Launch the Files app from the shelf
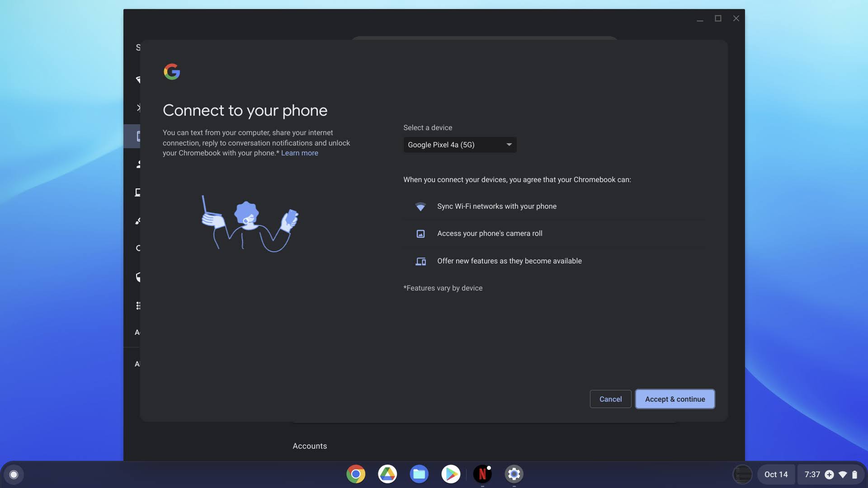The height and width of the screenshot is (488, 868). [x=419, y=474]
